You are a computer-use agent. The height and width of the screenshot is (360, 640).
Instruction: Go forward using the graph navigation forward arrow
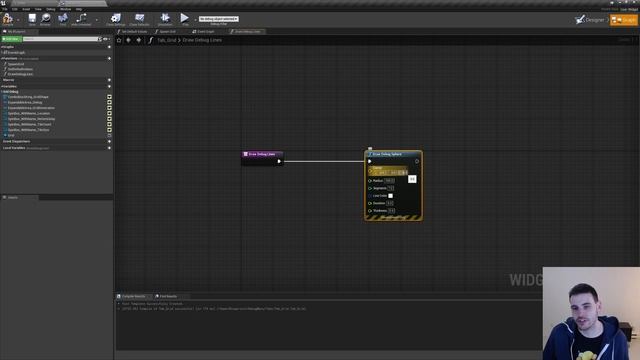click(139, 40)
